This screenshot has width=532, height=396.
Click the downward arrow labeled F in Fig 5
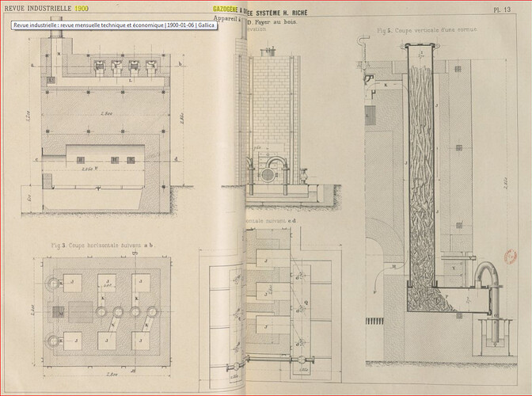pyautogui.click(x=375, y=284)
